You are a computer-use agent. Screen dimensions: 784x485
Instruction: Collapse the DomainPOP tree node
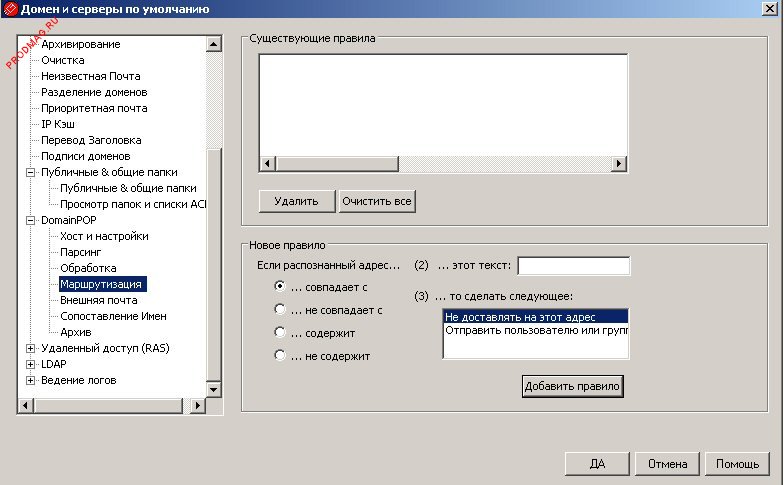30,220
